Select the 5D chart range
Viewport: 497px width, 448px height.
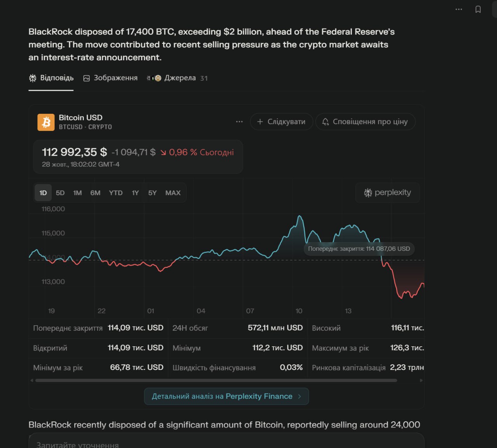[60, 193]
